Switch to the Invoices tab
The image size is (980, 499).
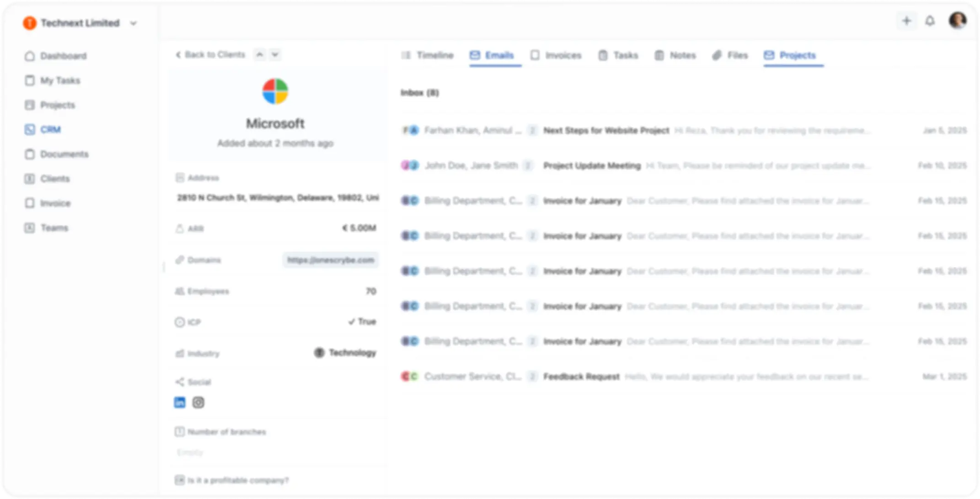click(556, 55)
